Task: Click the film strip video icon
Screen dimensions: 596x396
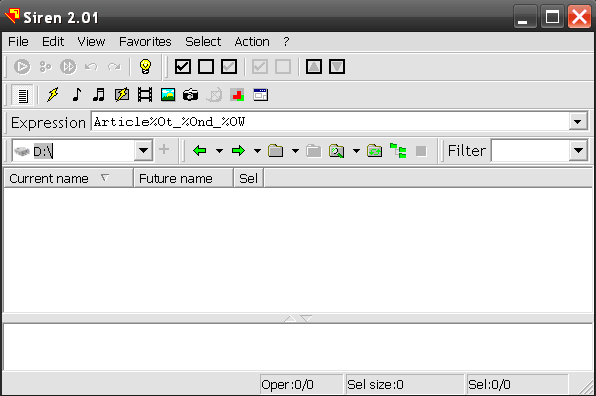Action: click(x=145, y=94)
